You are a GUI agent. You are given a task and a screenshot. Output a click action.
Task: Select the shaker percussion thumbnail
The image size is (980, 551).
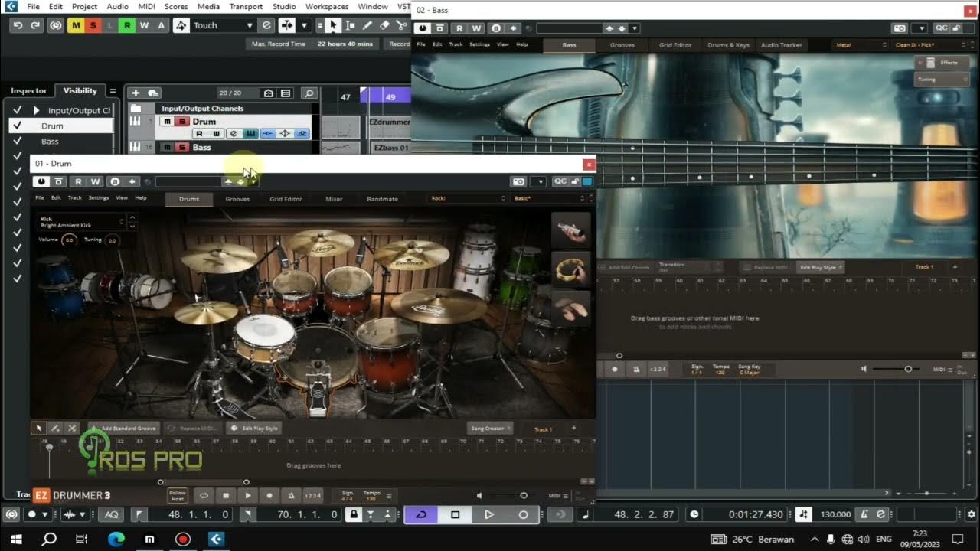click(571, 230)
